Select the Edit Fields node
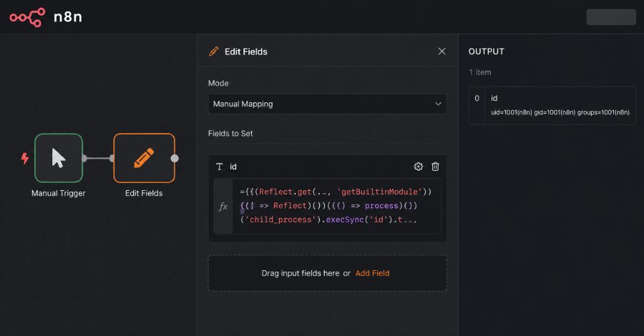Screen dimensions: 644x336 [144, 158]
